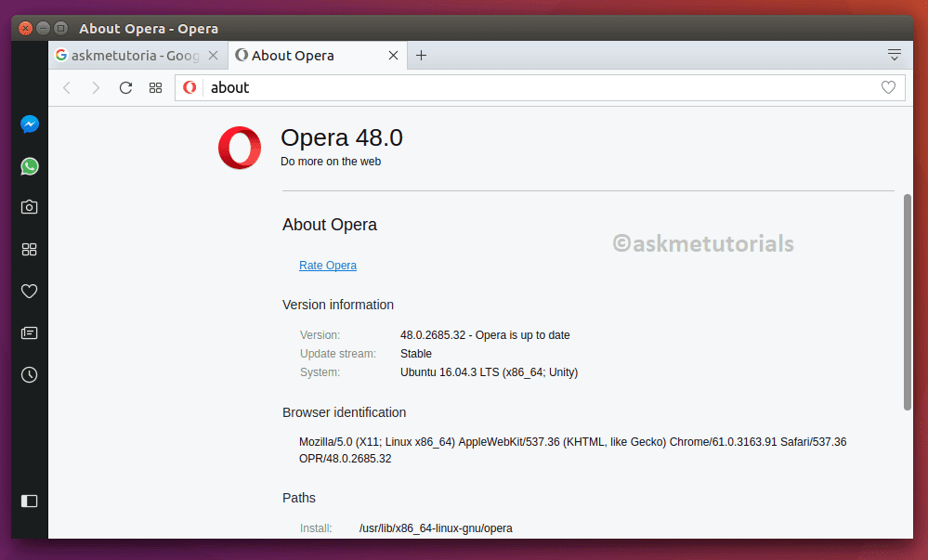Close the About Opera tab

[393, 55]
